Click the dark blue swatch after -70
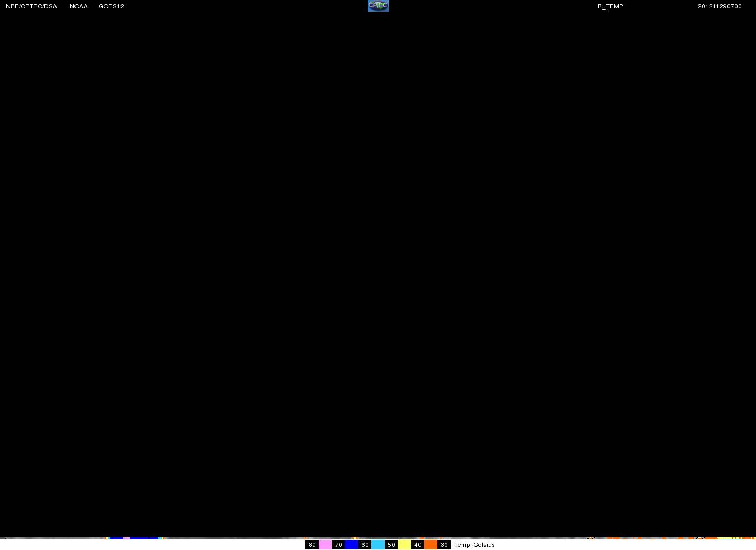Screen dimensions: 756x550 point(351,545)
